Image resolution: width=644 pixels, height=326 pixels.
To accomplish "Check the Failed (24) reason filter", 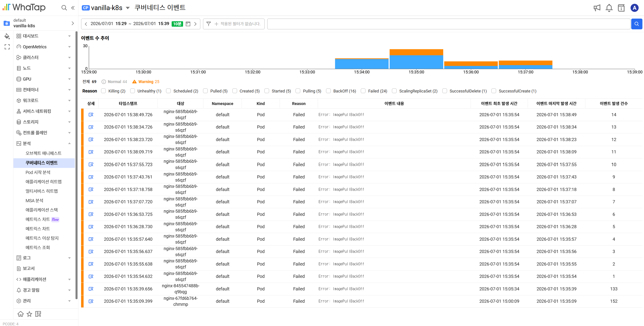I will tap(363, 91).
